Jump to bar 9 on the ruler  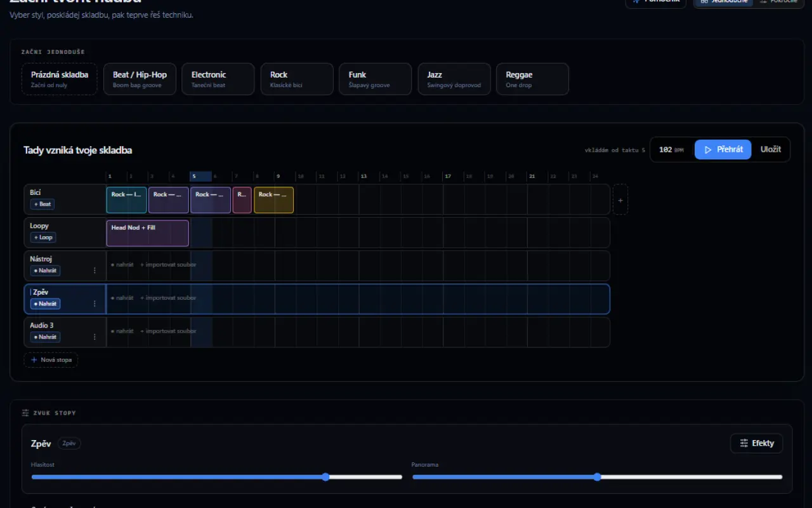285,177
